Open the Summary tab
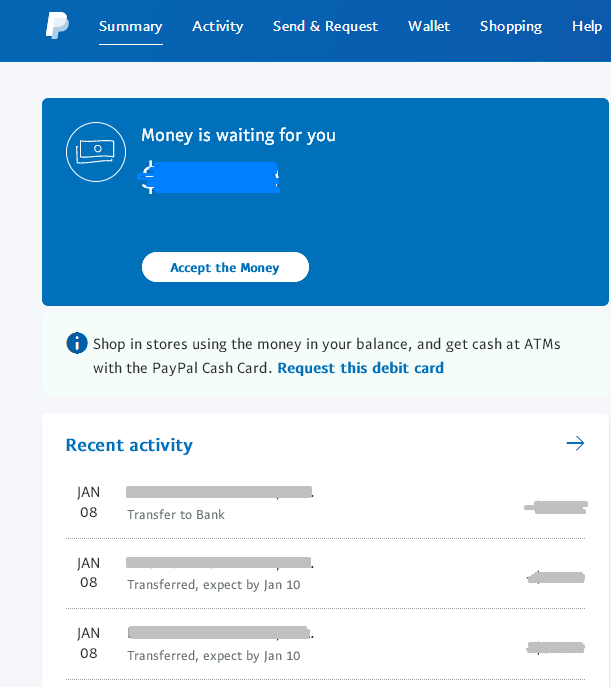Screen dimensions: 611x687 [131, 26]
